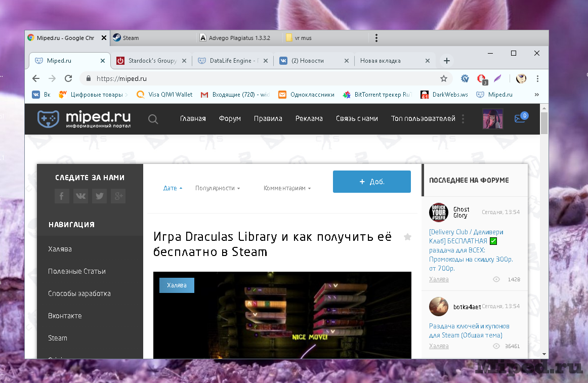Bookmark the page using the address bar star
This screenshot has height=383, width=588.
(444, 78)
